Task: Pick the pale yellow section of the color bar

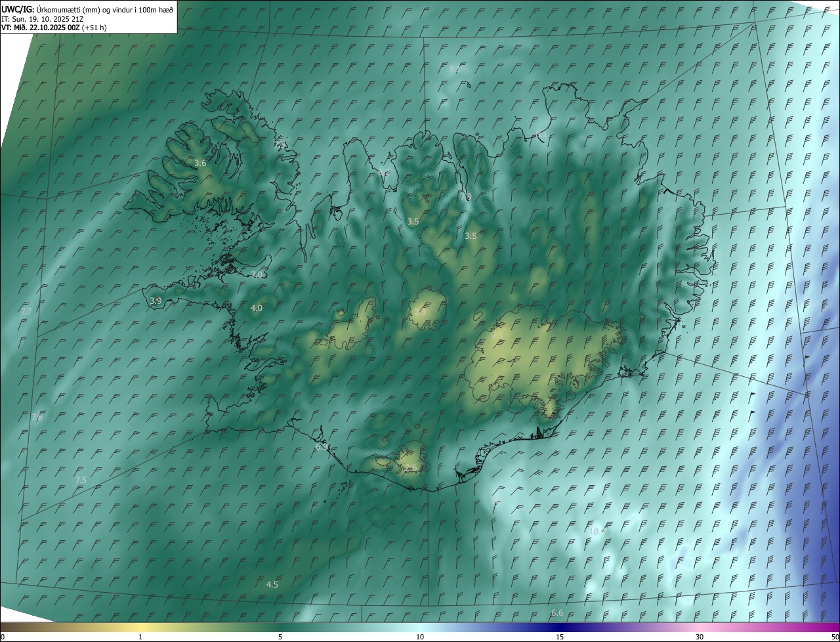Action: 140,627
